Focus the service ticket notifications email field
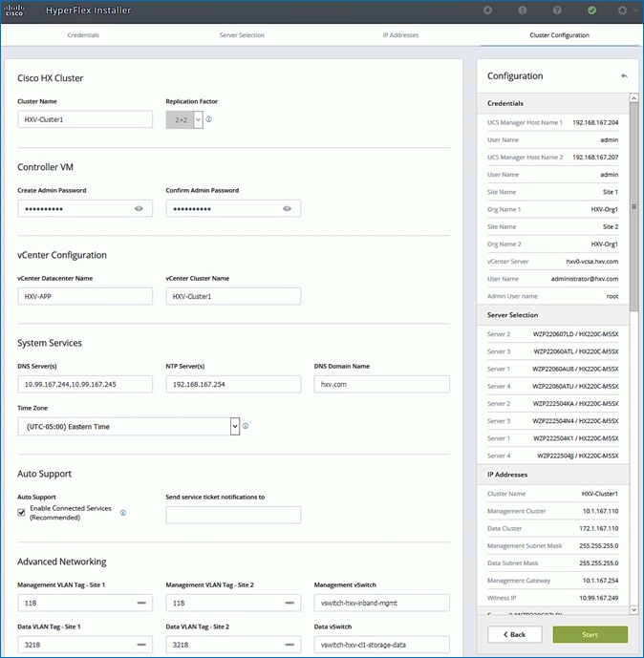 click(x=233, y=515)
